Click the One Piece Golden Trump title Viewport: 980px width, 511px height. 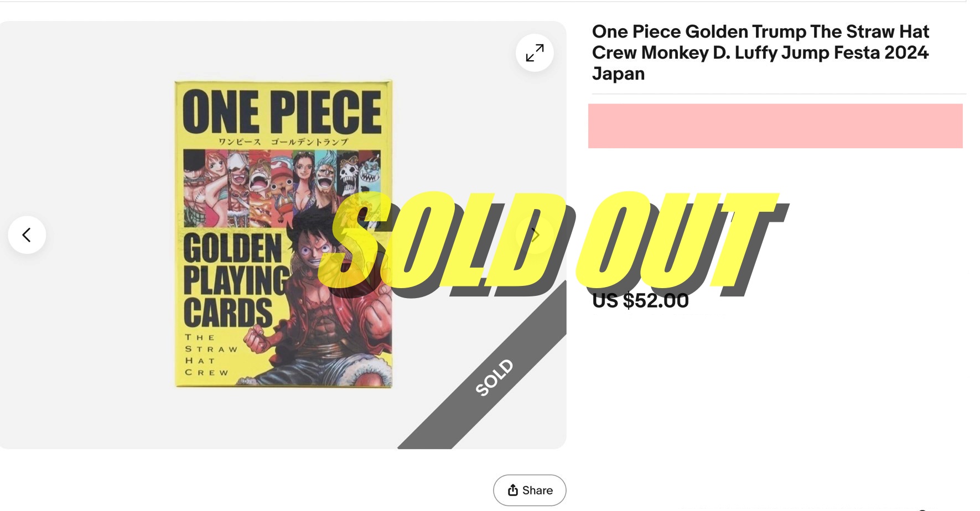tap(760, 53)
